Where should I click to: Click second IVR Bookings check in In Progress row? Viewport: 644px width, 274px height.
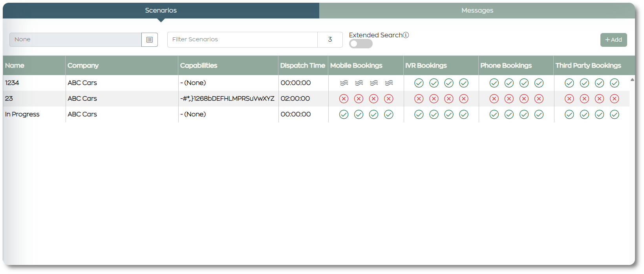[434, 114]
